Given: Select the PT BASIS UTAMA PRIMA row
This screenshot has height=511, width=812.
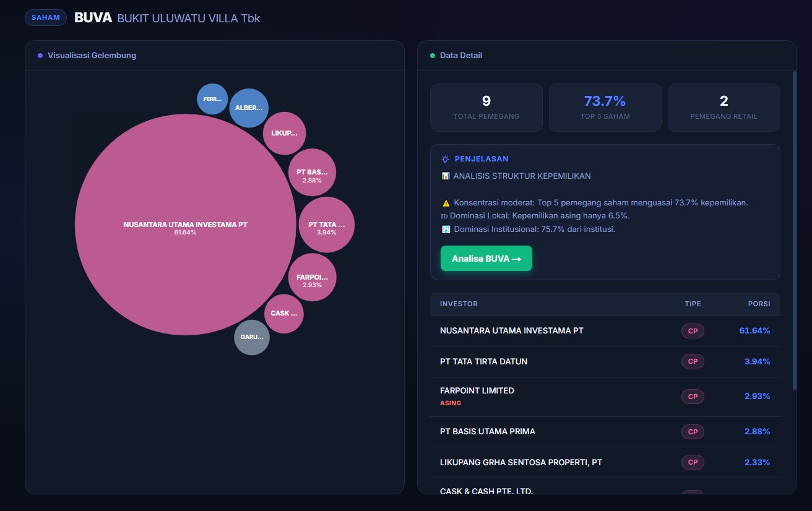Looking at the screenshot, I should pos(605,432).
